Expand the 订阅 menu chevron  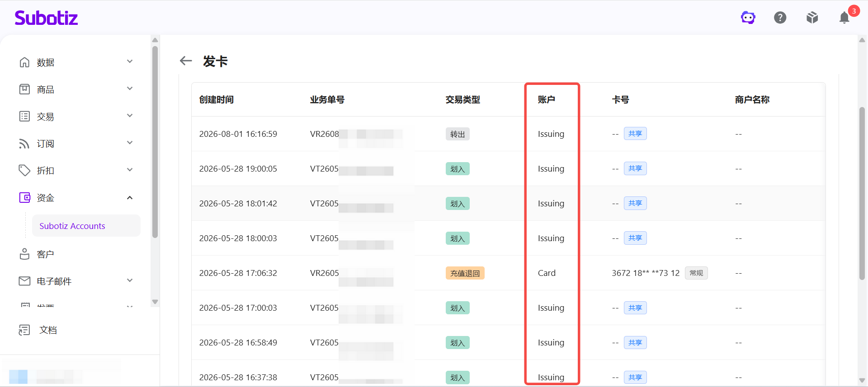click(130, 143)
